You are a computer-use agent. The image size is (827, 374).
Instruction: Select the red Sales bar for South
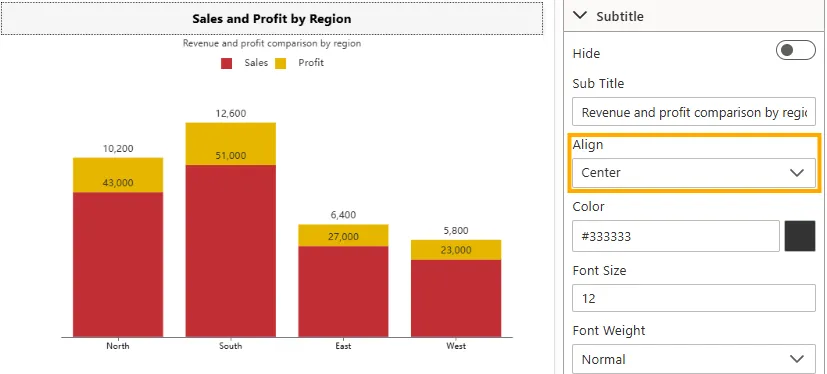pos(230,251)
